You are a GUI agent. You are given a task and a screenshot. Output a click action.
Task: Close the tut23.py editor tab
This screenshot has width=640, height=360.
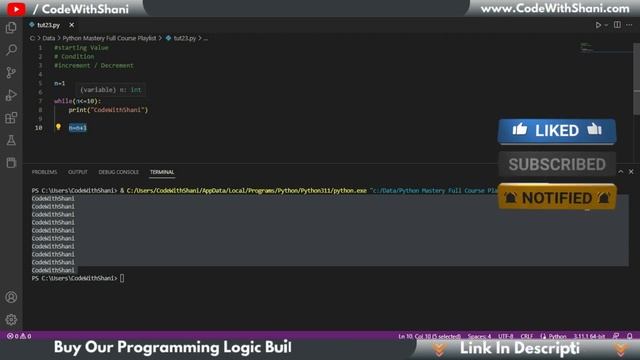[x=71, y=25]
